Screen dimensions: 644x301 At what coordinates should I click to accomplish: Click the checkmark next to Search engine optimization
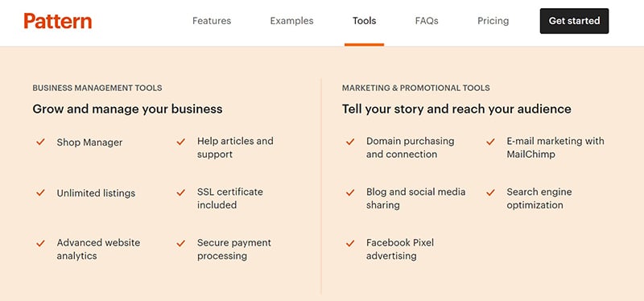tap(490, 192)
